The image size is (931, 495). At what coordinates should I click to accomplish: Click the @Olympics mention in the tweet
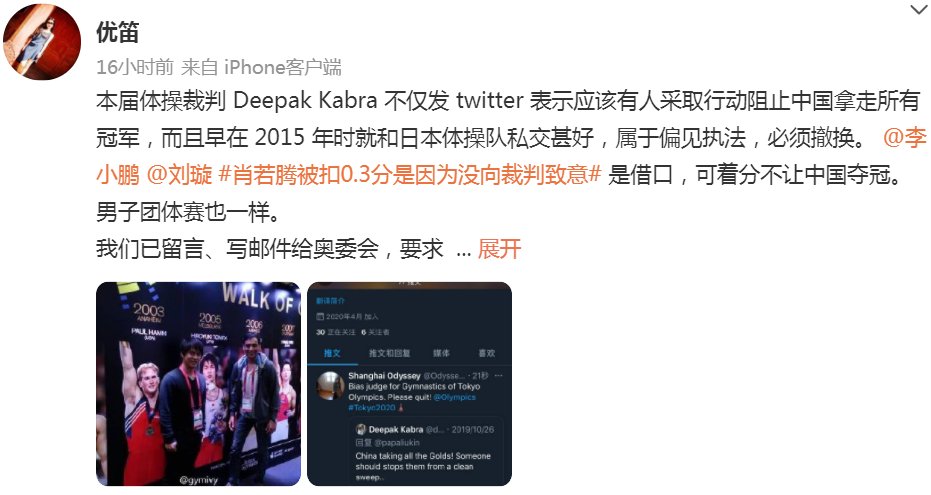click(x=455, y=397)
